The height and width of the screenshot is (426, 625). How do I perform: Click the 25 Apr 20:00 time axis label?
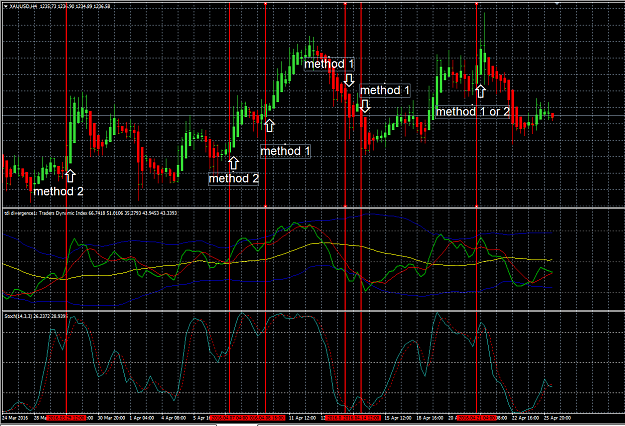click(558, 418)
